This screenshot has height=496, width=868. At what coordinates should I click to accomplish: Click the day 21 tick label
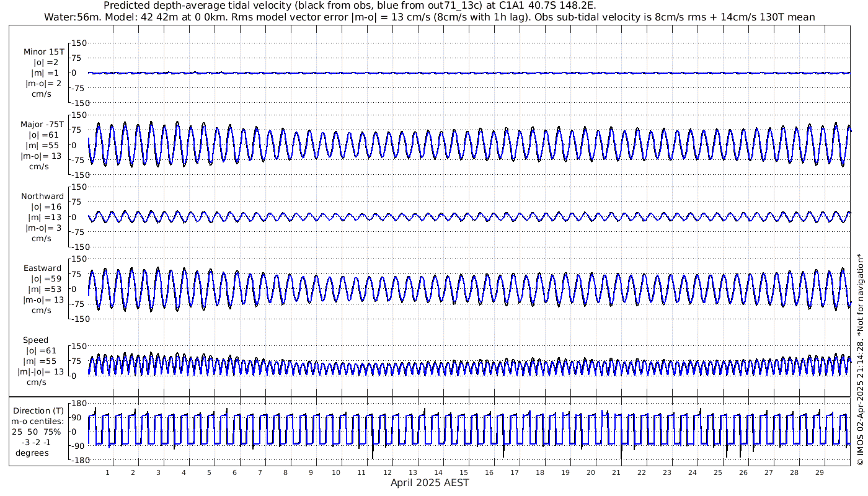616,472
